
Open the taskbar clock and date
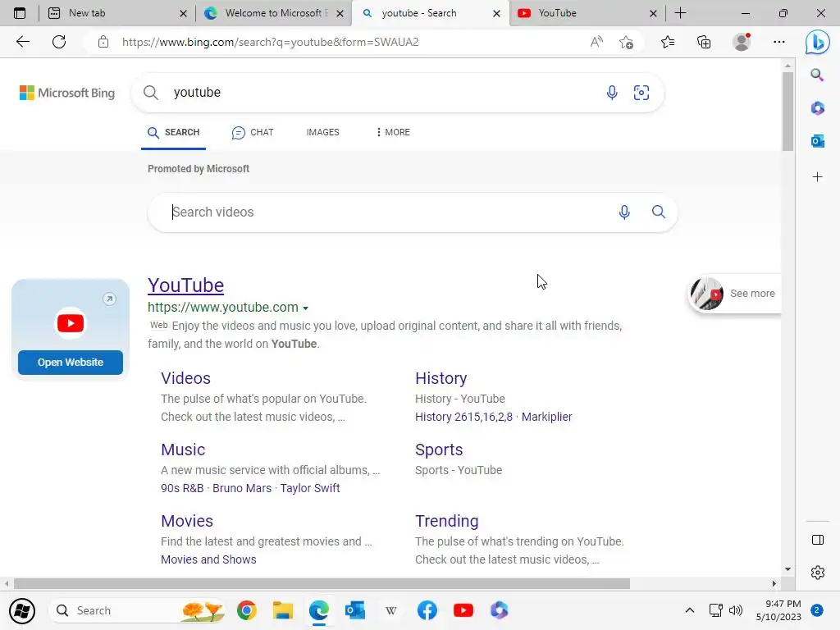(x=778, y=610)
